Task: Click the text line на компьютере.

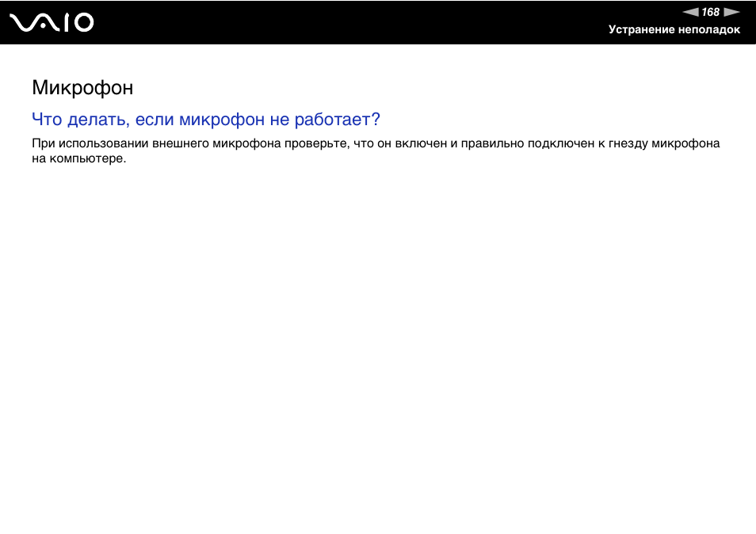Action: [x=79, y=158]
